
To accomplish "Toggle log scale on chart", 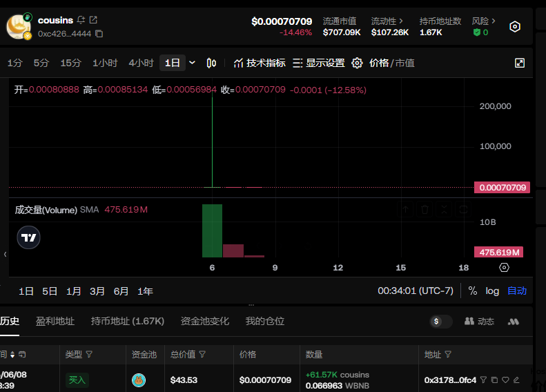I will (x=492, y=291).
